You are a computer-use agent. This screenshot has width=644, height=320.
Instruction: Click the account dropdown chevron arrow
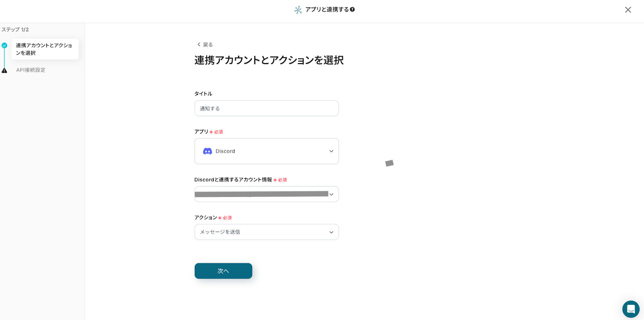(331, 195)
